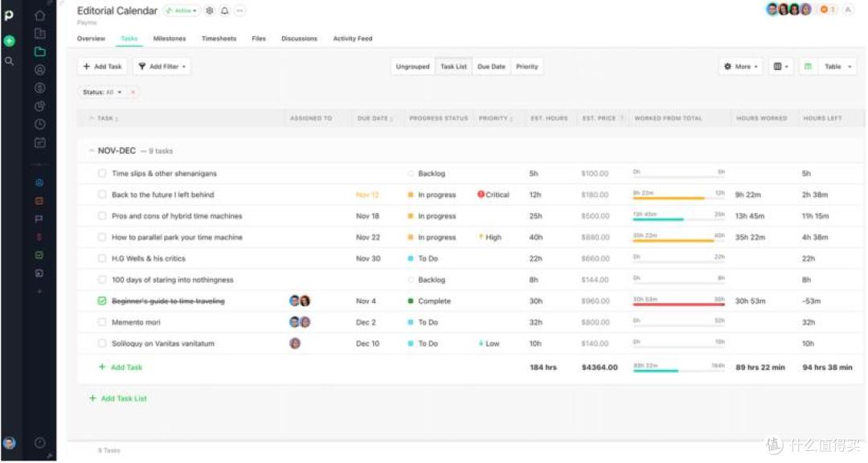Image resolution: width=868 pixels, height=463 pixels.
Task: Click the Add Task List link
Action: tap(118, 399)
